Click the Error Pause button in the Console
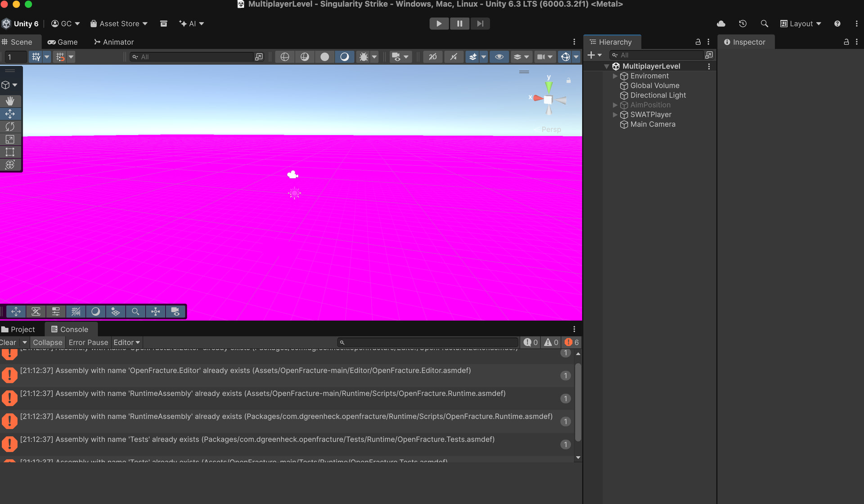 (x=88, y=342)
